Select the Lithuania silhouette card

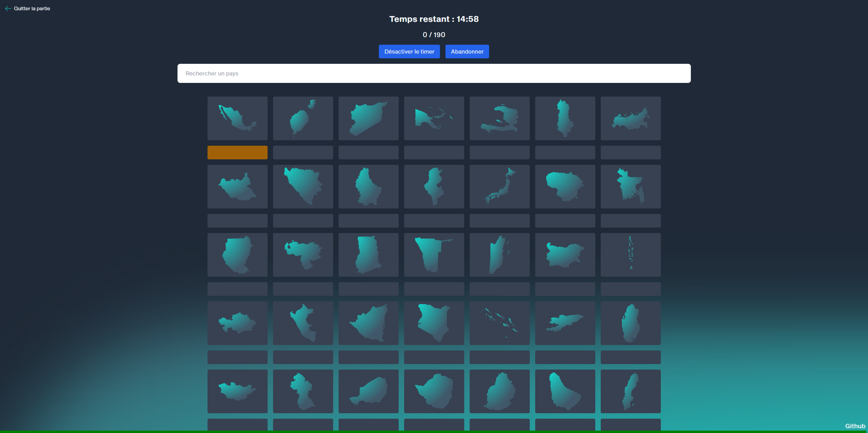[565, 187]
